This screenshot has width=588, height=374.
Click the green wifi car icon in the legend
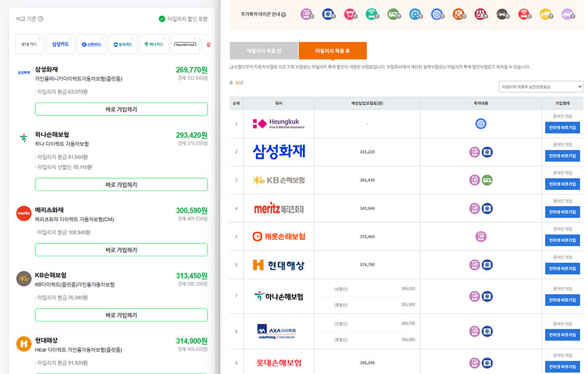click(373, 14)
